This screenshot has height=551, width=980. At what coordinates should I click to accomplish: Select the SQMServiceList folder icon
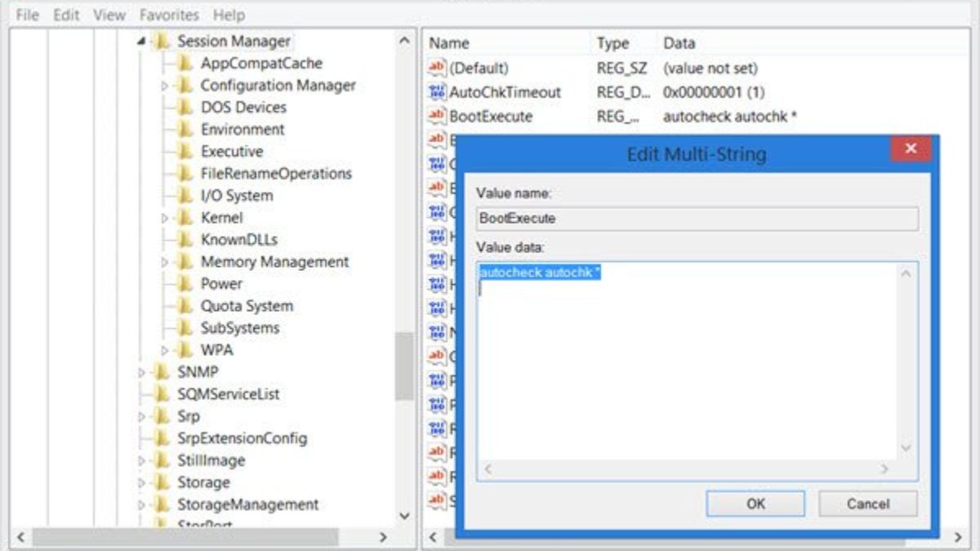click(162, 393)
